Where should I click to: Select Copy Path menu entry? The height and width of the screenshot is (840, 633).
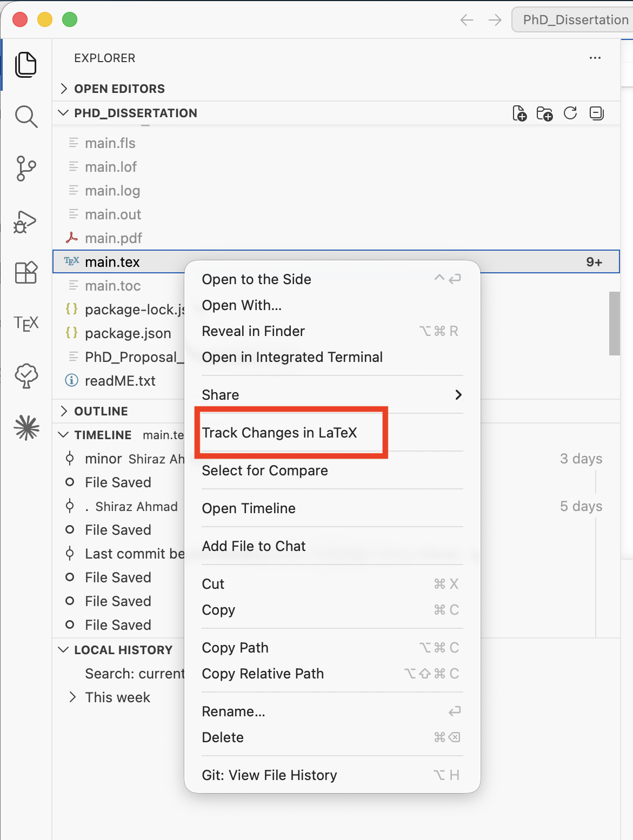coord(332,648)
